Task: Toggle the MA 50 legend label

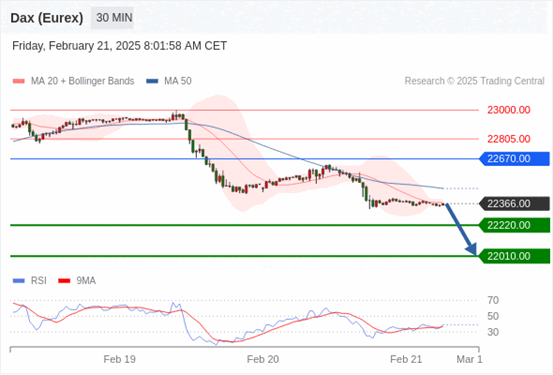Action: [178, 81]
